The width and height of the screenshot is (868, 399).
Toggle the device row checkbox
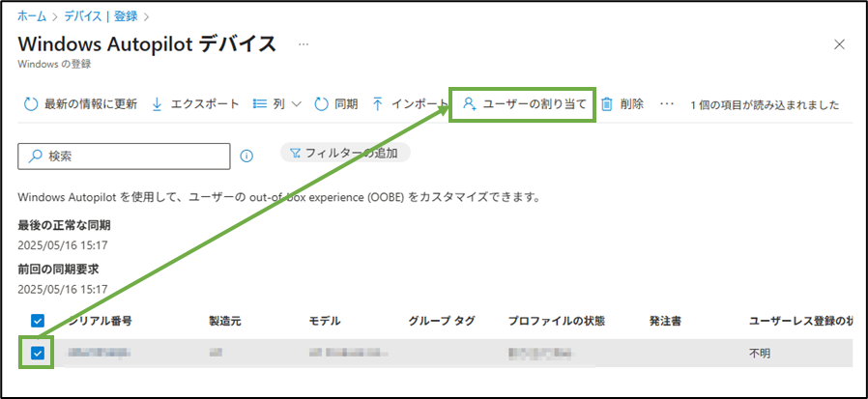[x=37, y=353]
